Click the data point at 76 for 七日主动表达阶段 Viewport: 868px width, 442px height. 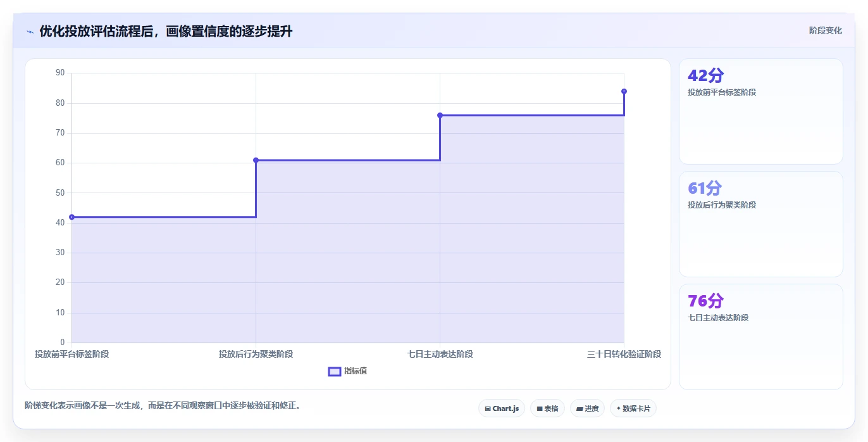pos(440,115)
